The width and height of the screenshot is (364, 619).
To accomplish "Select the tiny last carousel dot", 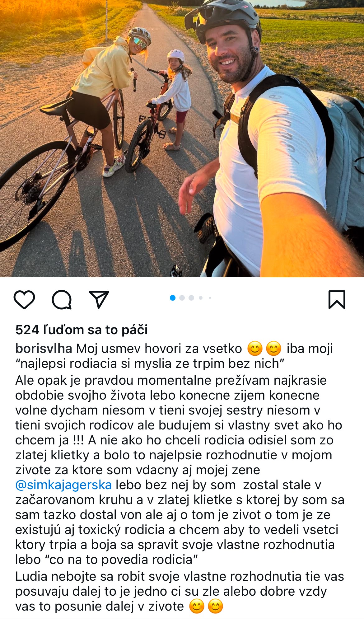I will (210, 298).
